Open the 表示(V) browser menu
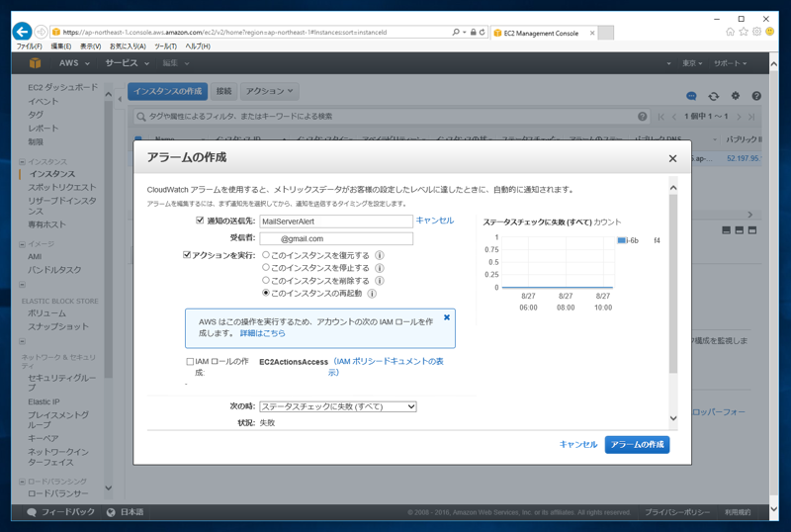Screen dimensions: 791x532 (x=90, y=45)
